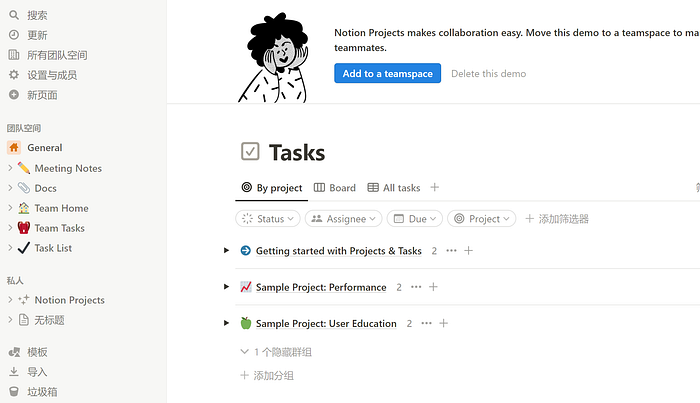Screen dimensions: 700x403
Task: Switch to the All tasks view tab
Action: [x=394, y=188]
